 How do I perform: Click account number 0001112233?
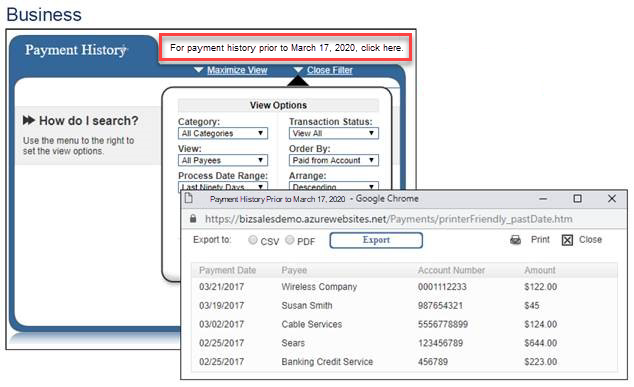point(442,287)
